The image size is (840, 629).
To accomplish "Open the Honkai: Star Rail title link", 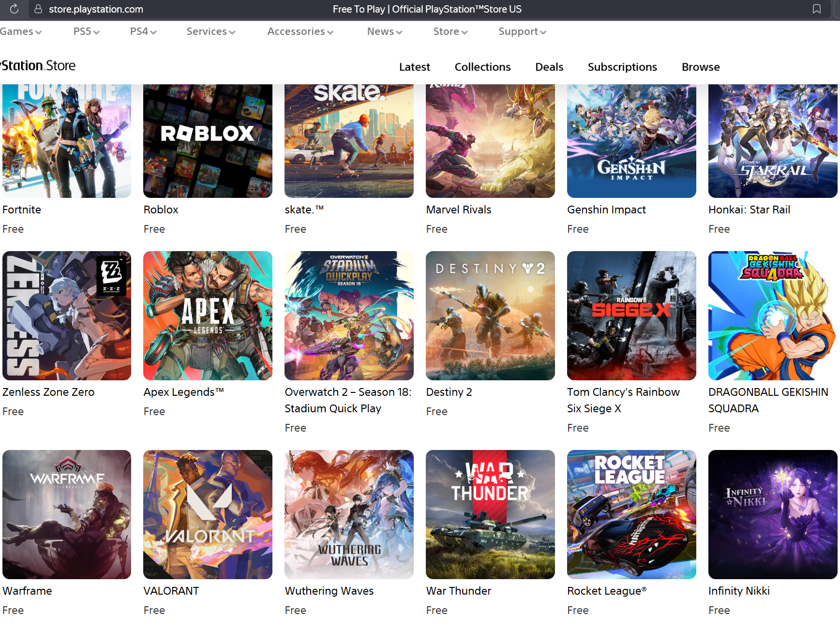I will tap(750, 210).
